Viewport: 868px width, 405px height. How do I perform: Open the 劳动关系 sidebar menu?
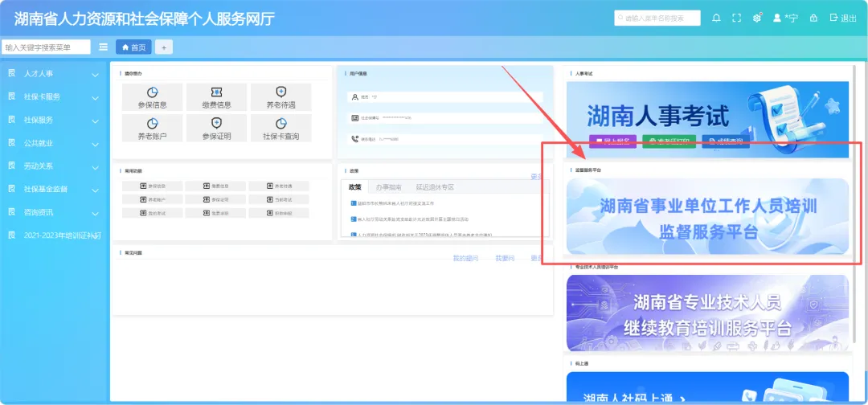pyautogui.click(x=39, y=166)
